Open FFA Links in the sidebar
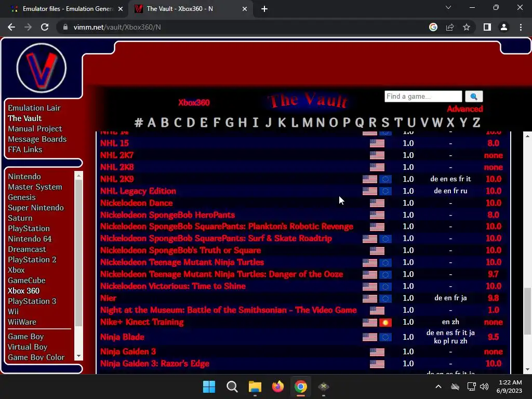This screenshot has width=532, height=399. [25, 150]
